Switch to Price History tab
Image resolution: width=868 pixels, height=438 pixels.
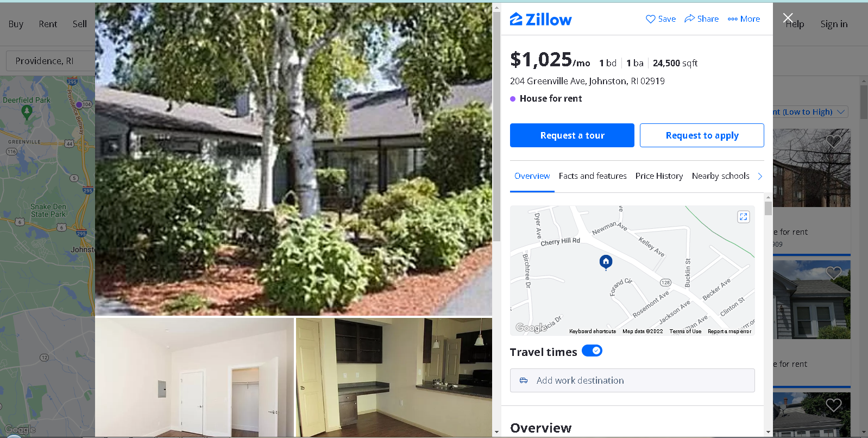coord(659,176)
